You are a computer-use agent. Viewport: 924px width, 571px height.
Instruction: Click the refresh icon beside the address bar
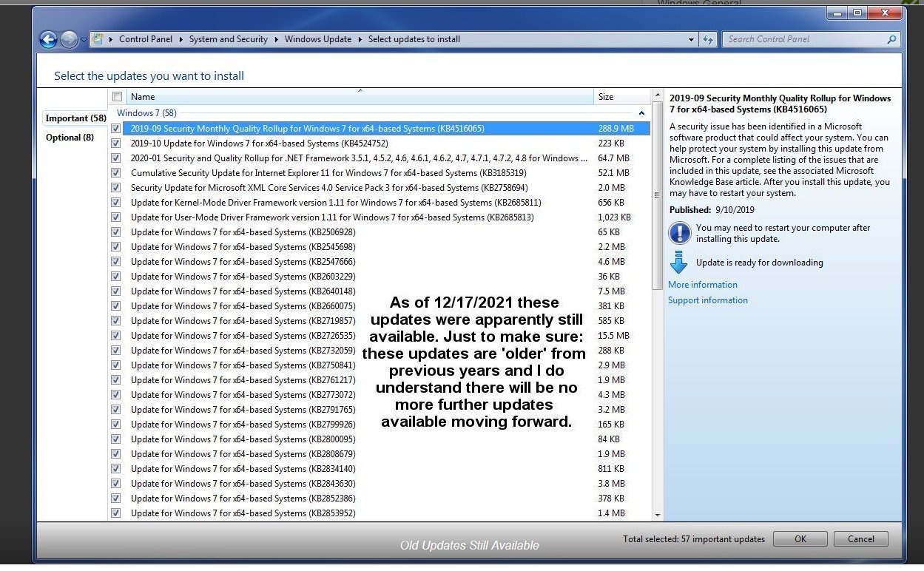pyautogui.click(x=708, y=39)
